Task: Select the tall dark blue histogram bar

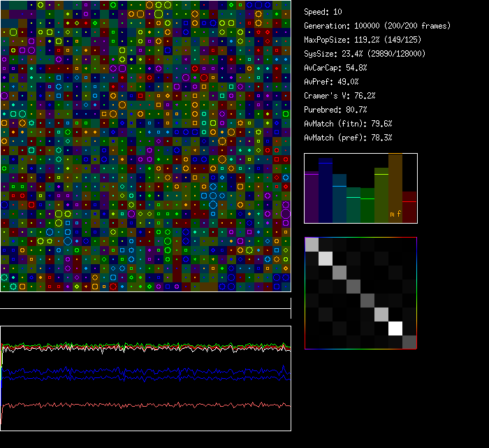Action: pos(326,191)
